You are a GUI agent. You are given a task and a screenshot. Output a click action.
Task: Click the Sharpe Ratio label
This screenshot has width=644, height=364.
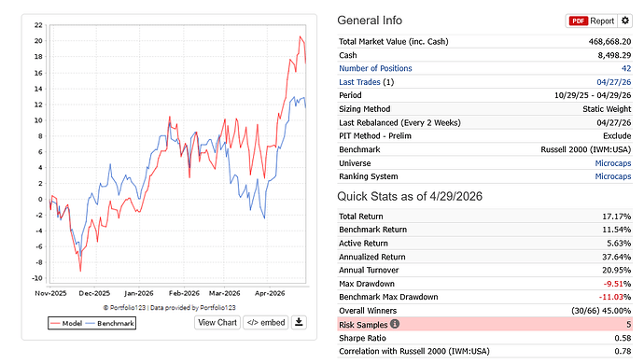[x=362, y=338]
